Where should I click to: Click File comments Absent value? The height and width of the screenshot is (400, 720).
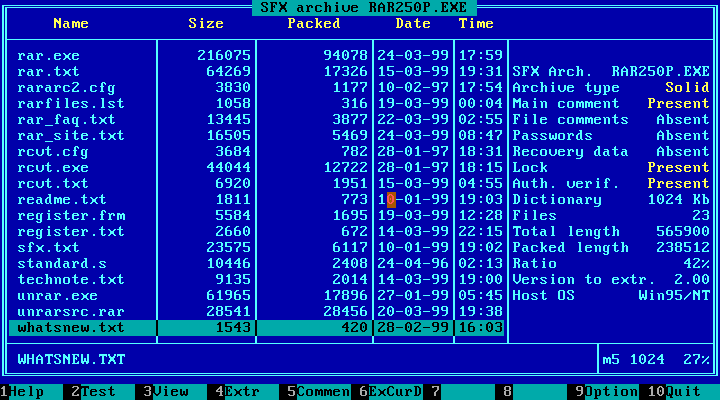pyautogui.click(x=683, y=120)
